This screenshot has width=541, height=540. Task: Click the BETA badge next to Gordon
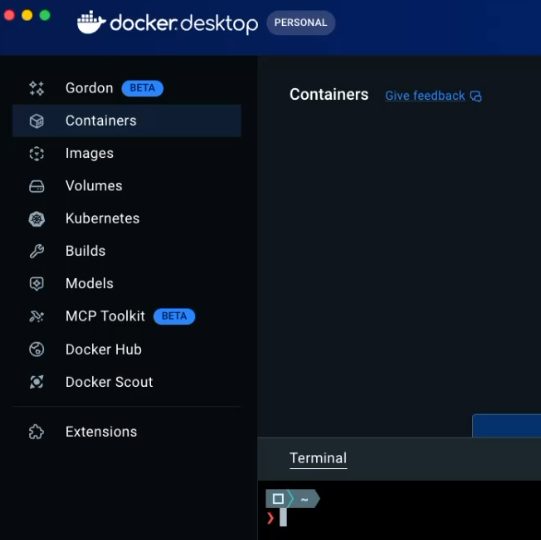pos(142,88)
